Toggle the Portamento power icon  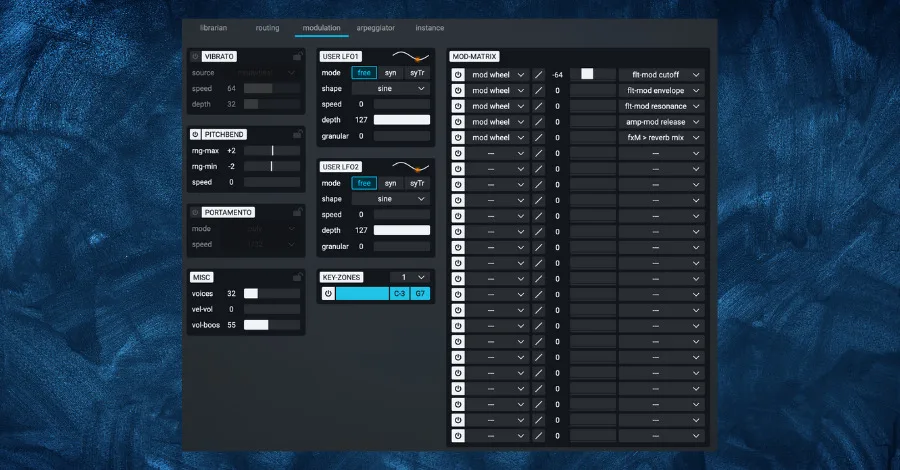195,212
